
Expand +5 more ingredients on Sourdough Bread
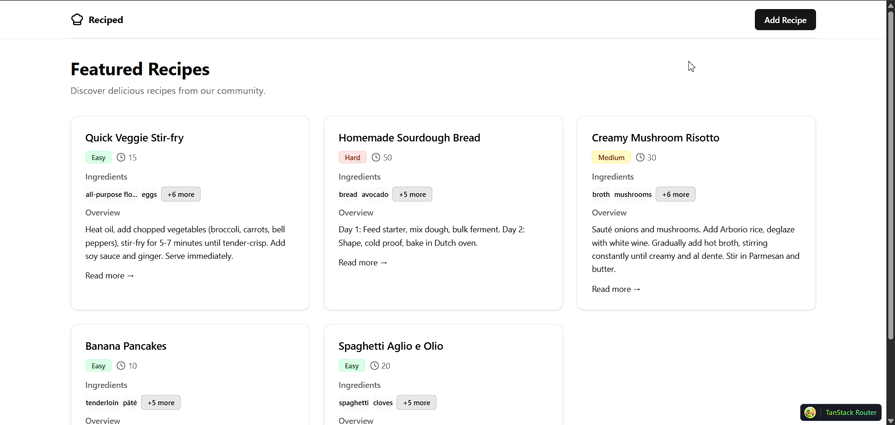[412, 195]
